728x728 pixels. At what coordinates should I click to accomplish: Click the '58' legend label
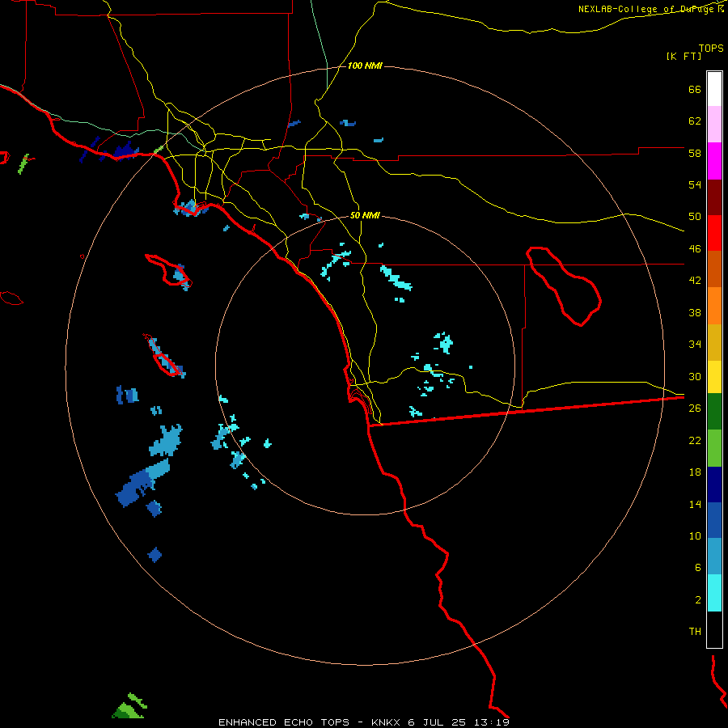(x=695, y=153)
